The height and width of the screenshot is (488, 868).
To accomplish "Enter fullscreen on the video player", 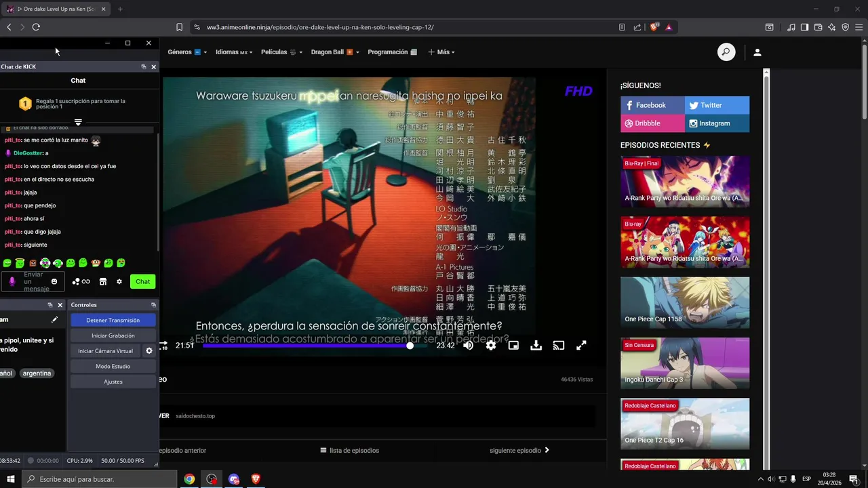I will (581, 346).
